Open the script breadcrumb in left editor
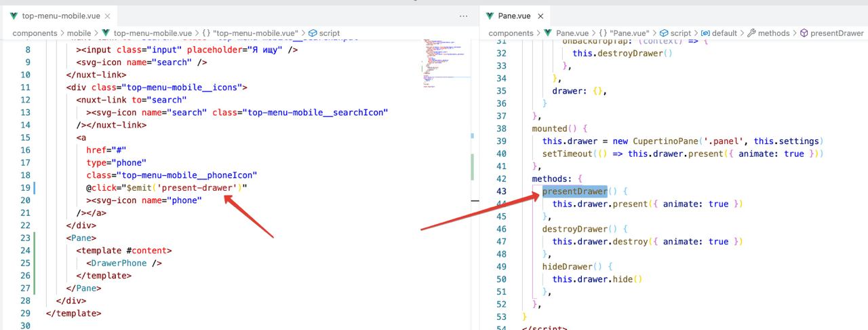The width and height of the screenshot is (868, 330). 324,33
